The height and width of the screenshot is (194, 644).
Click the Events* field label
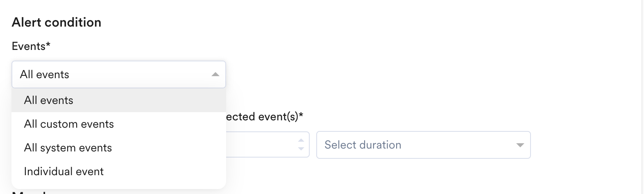click(x=31, y=46)
